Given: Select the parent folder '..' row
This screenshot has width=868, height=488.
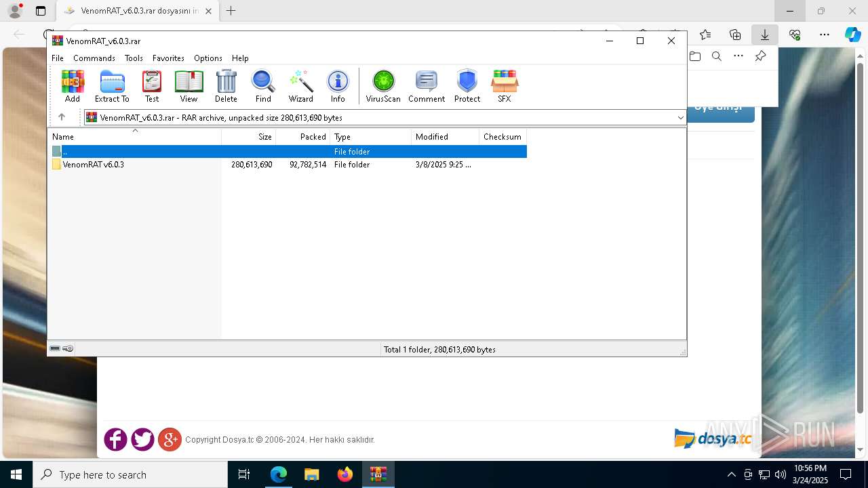Looking at the screenshot, I should 289,152.
